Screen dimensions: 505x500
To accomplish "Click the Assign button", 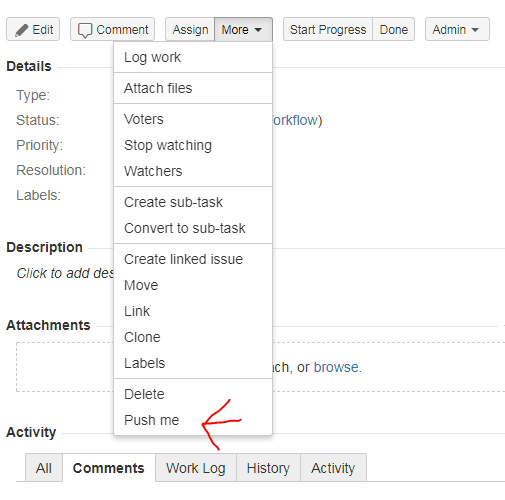I will coord(190,30).
